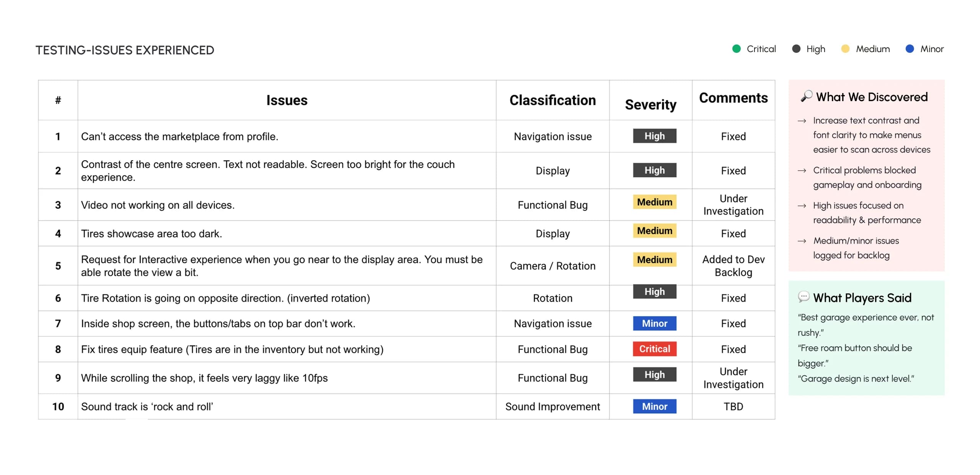The width and height of the screenshot is (980, 475).
Task: Click 'Tire Rotation is going on opposite direction'
Action: 225,298
